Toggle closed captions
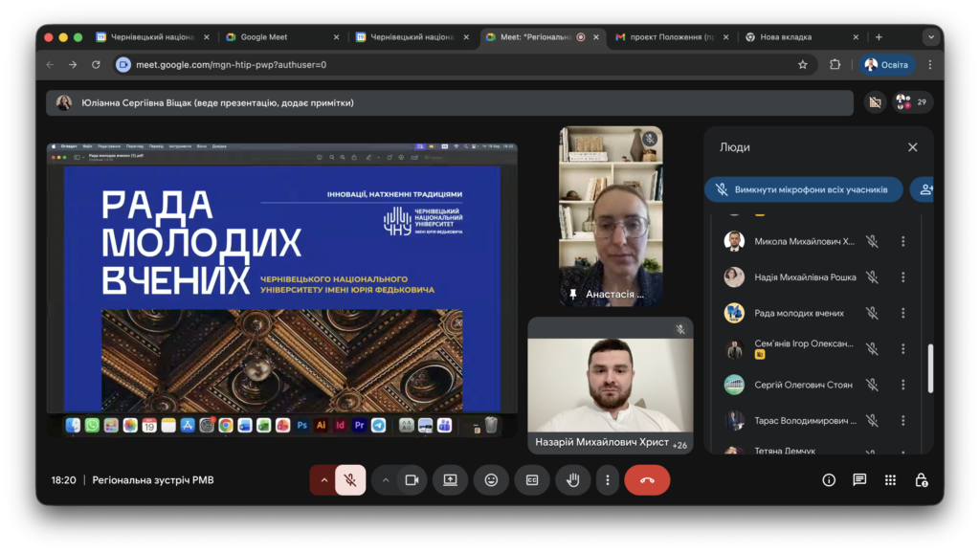 (x=532, y=480)
